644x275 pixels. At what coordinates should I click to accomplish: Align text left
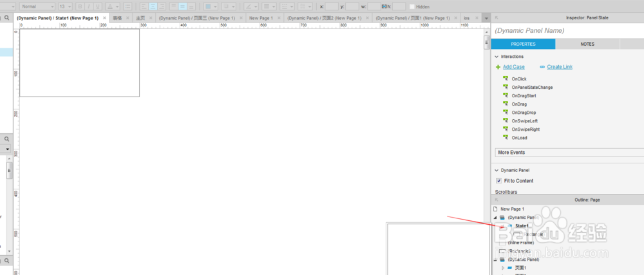tap(144, 6)
